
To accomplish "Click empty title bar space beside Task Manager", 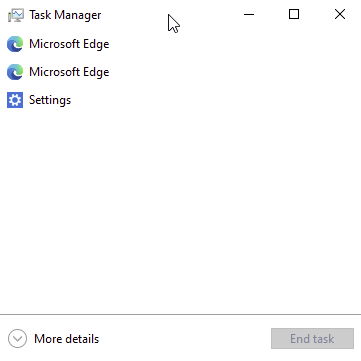I will coord(200,15).
